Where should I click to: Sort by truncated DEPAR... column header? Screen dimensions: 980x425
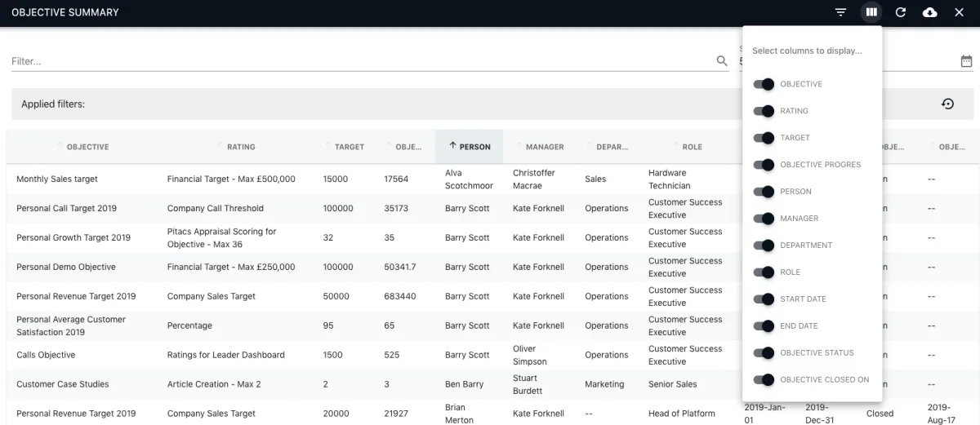[612, 147]
